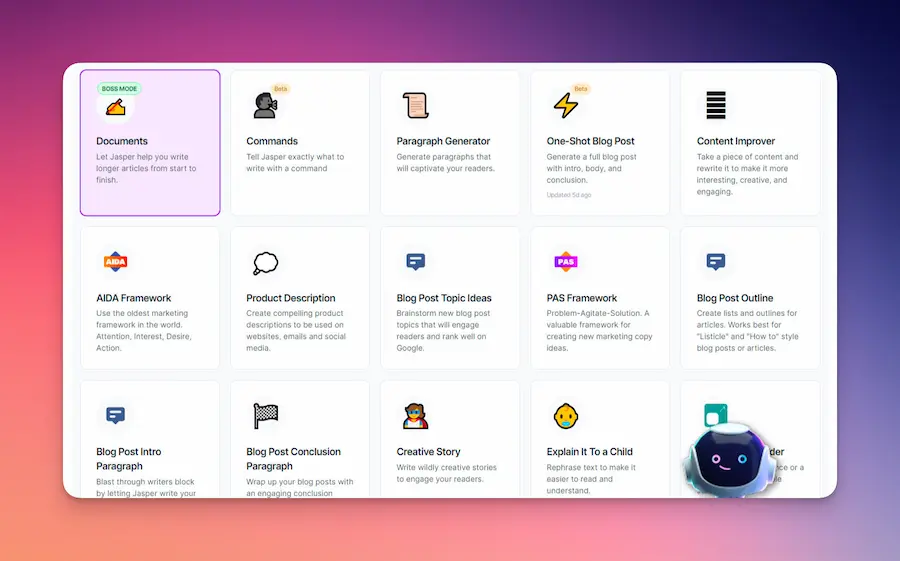Click 'Write wildly creative stories' description
Image resolution: width=900 pixels, height=561 pixels.
tap(447, 473)
